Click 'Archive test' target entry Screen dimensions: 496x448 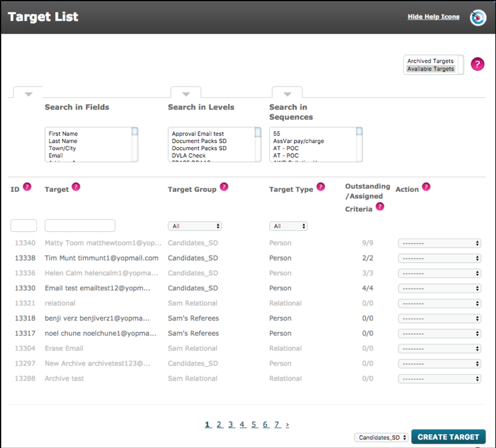[x=64, y=378]
